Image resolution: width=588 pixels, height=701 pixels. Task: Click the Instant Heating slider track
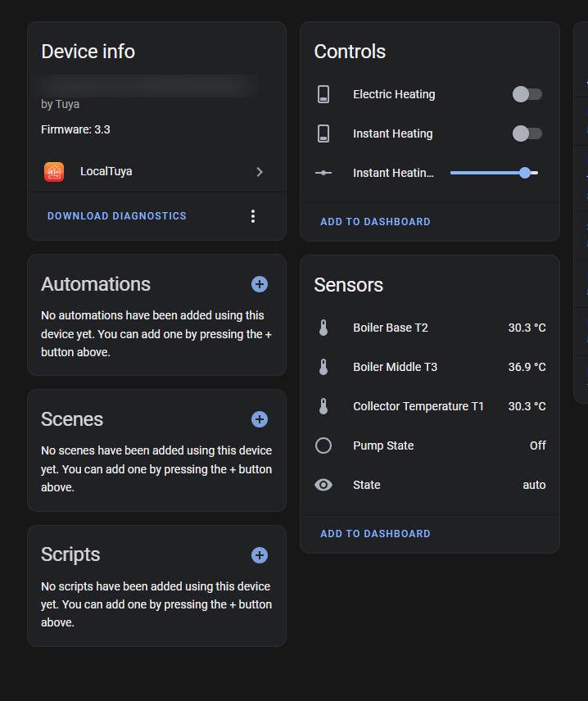(x=483, y=173)
